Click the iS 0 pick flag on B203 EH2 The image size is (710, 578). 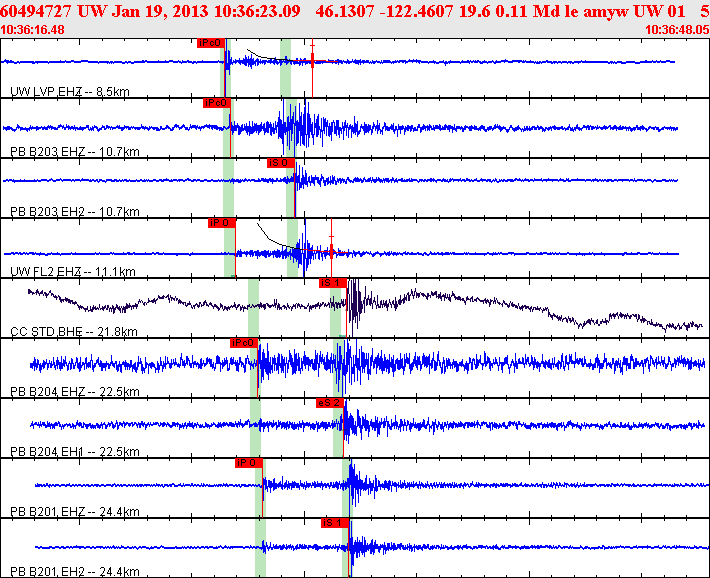coord(281,163)
